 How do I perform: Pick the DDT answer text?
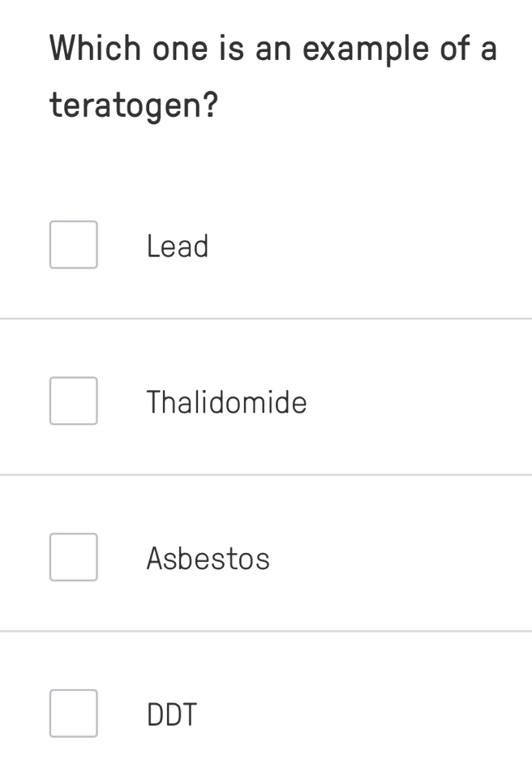(172, 715)
